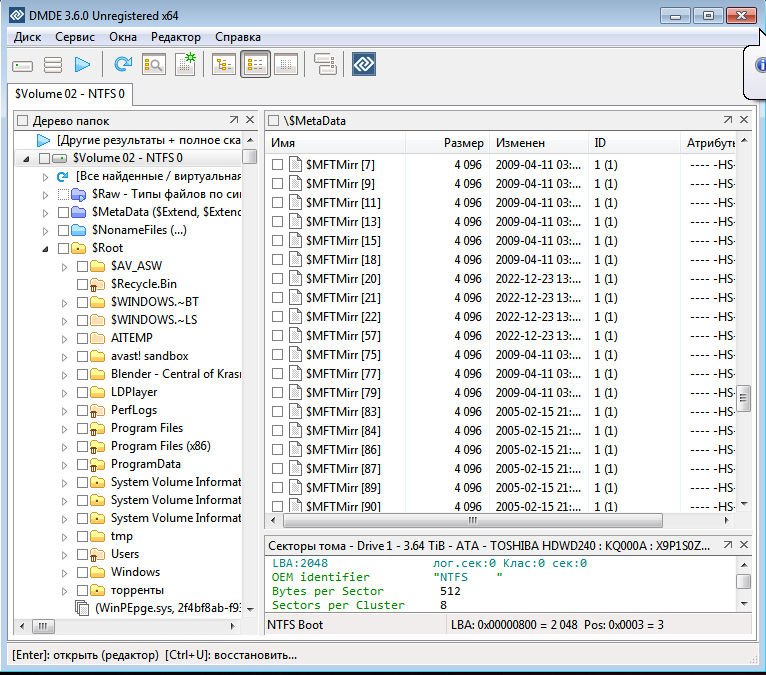Click the file list horizontal scrollbar thumb
This screenshot has height=675, width=766.
point(471,521)
